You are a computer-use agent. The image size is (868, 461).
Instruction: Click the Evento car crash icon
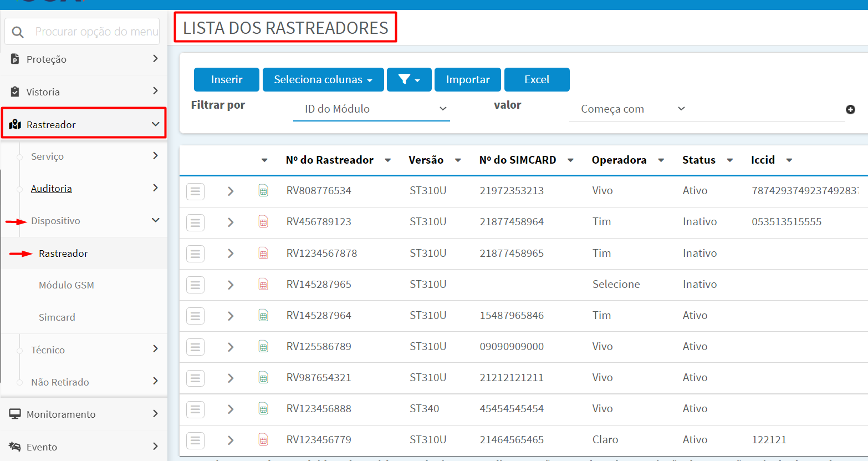click(15, 447)
